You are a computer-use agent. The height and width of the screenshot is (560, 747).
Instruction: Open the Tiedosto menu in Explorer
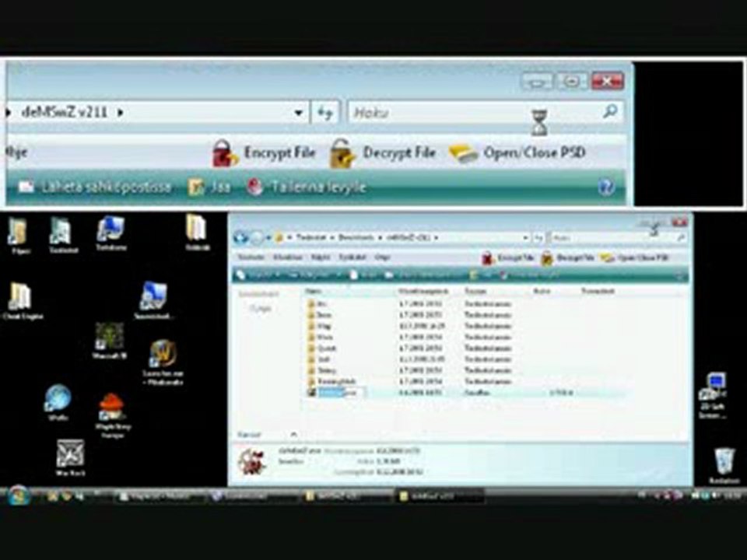click(x=251, y=257)
